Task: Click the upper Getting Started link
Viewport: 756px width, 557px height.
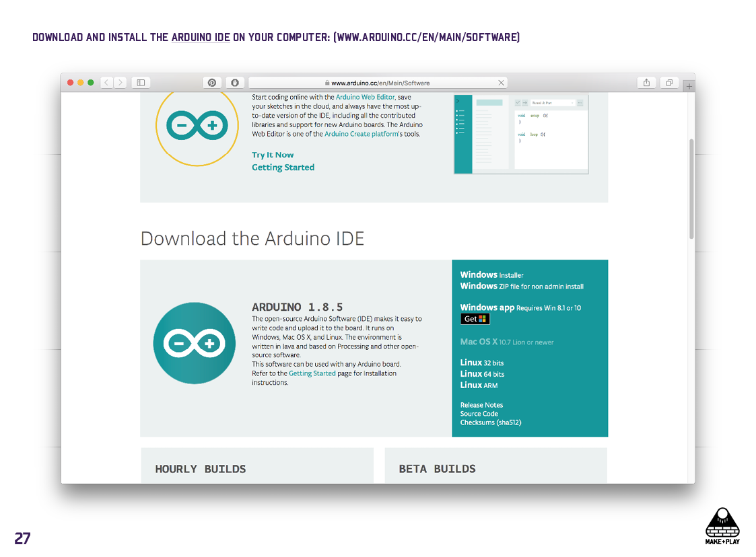Action: [x=283, y=168]
